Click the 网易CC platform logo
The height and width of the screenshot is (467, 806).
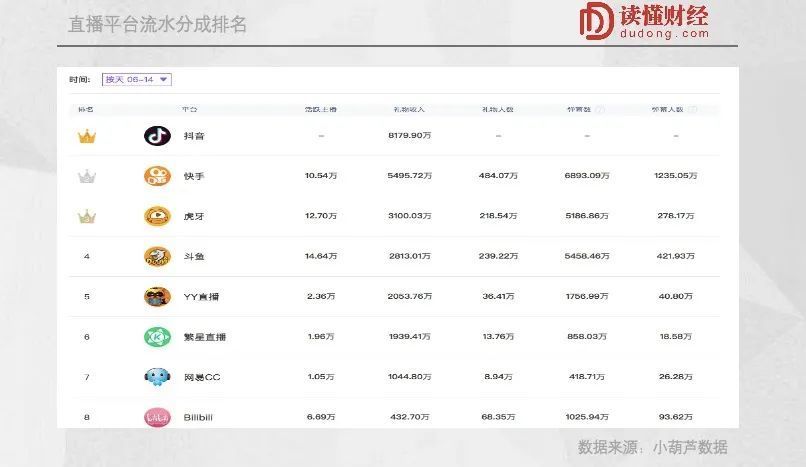(x=157, y=377)
